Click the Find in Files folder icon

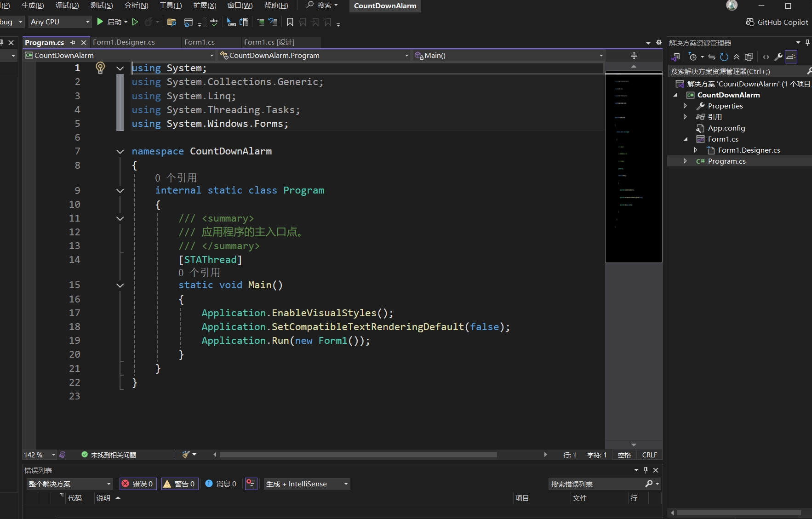(x=172, y=22)
